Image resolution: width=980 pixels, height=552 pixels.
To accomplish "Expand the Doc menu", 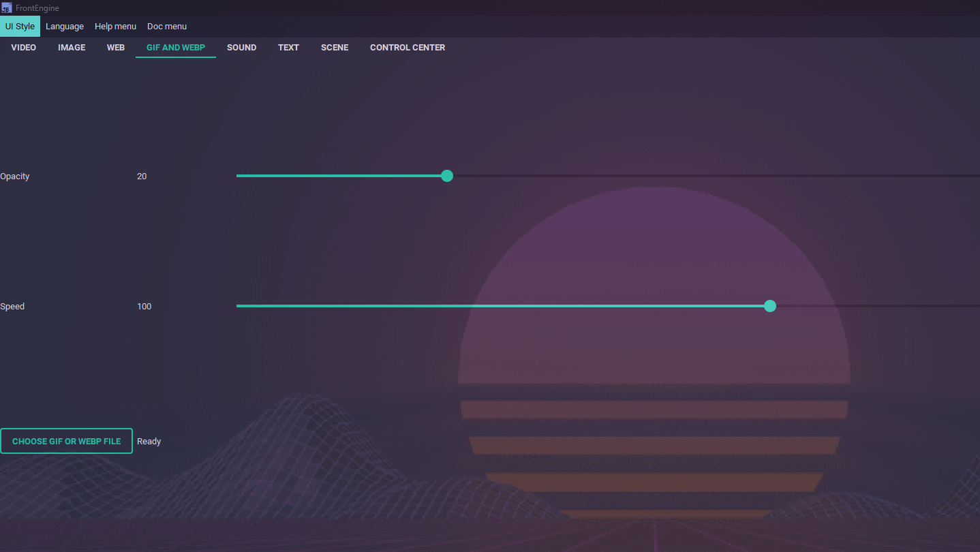I will [167, 27].
